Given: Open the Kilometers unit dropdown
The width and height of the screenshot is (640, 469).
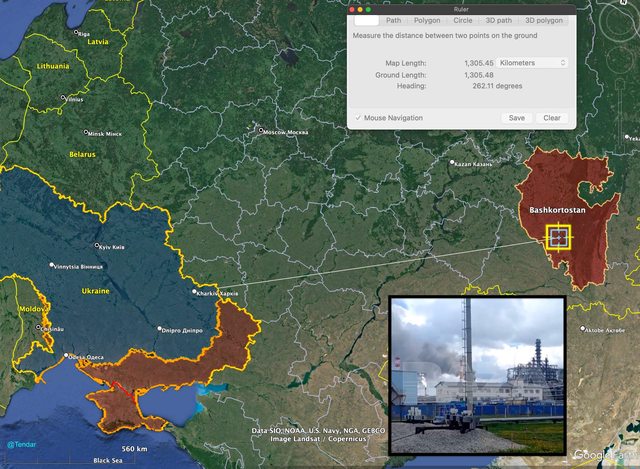Looking at the screenshot, I should click(x=533, y=63).
